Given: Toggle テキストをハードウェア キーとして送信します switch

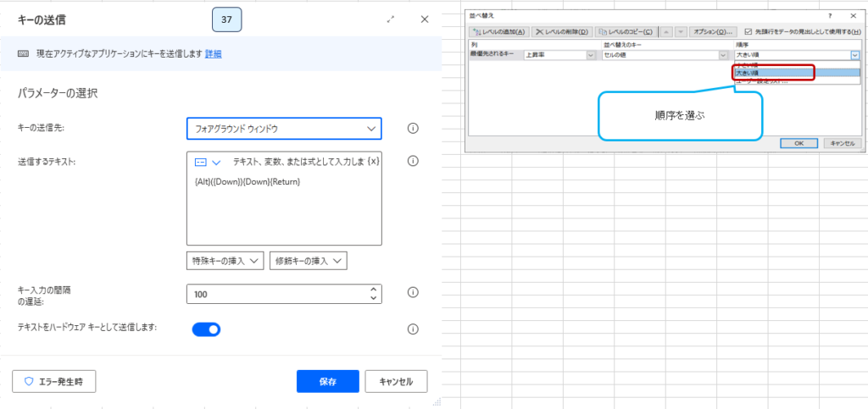Looking at the screenshot, I should pos(206,329).
